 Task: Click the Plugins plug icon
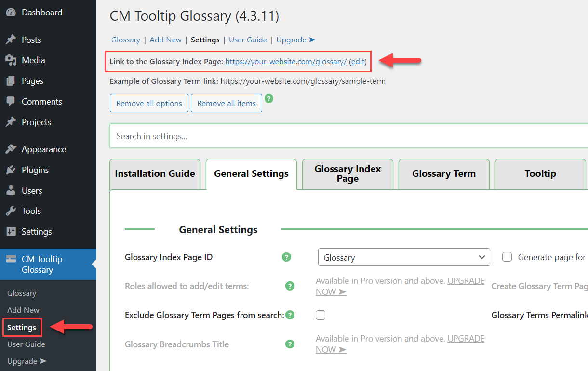(11, 170)
